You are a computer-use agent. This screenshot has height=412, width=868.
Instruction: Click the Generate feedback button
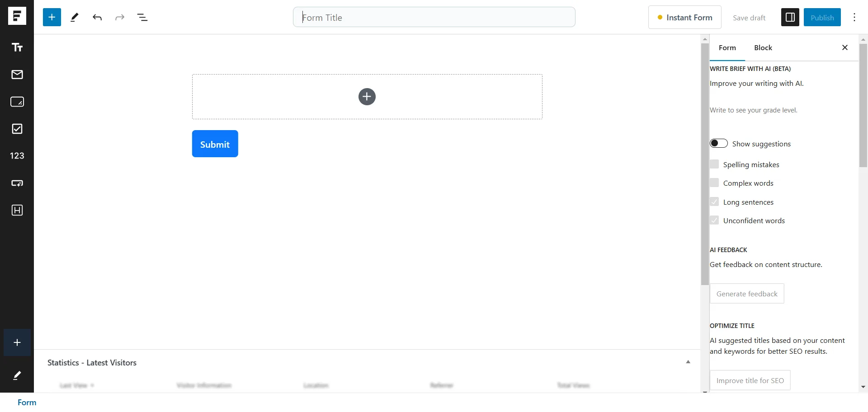tap(747, 293)
